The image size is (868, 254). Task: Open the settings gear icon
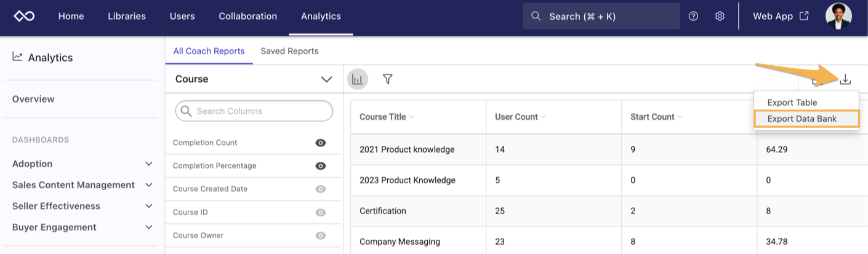point(720,17)
